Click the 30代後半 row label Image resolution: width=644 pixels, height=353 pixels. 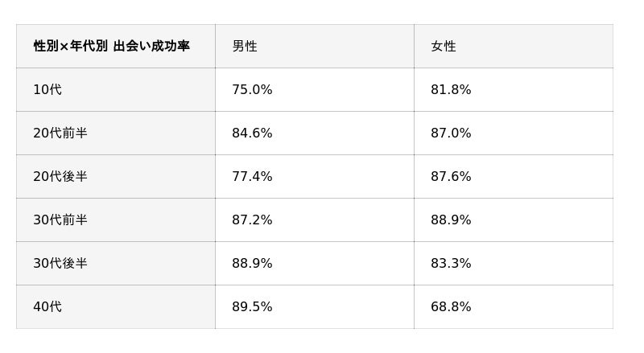[x=60, y=264]
